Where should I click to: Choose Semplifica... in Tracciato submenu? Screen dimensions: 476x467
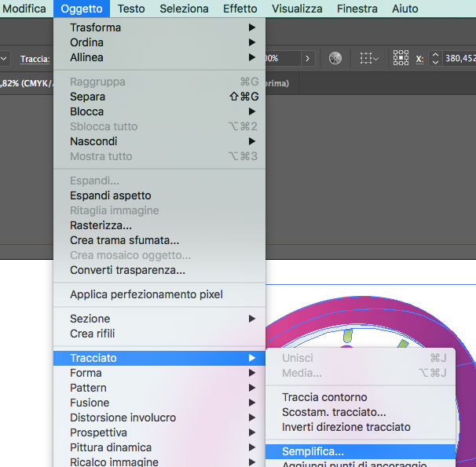(x=361, y=451)
